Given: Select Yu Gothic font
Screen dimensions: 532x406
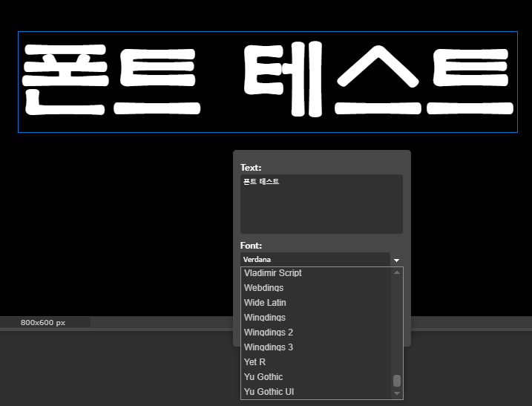Looking at the screenshot, I should click(315, 377).
